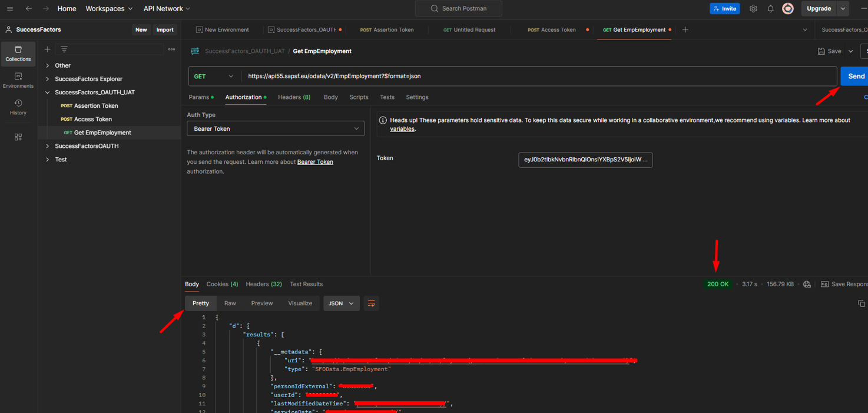Click the collections filter icon
This screenshot has width=868, height=413.
[64, 49]
